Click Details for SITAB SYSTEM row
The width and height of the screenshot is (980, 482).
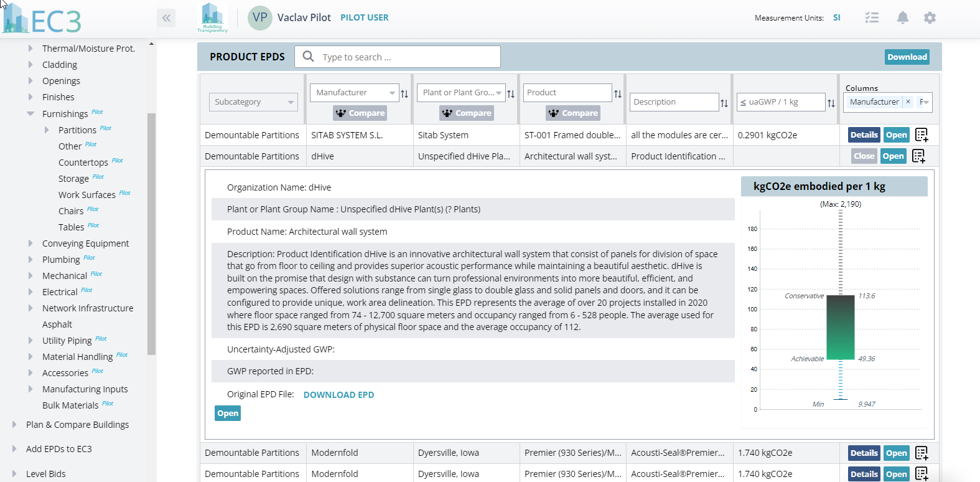coord(864,135)
